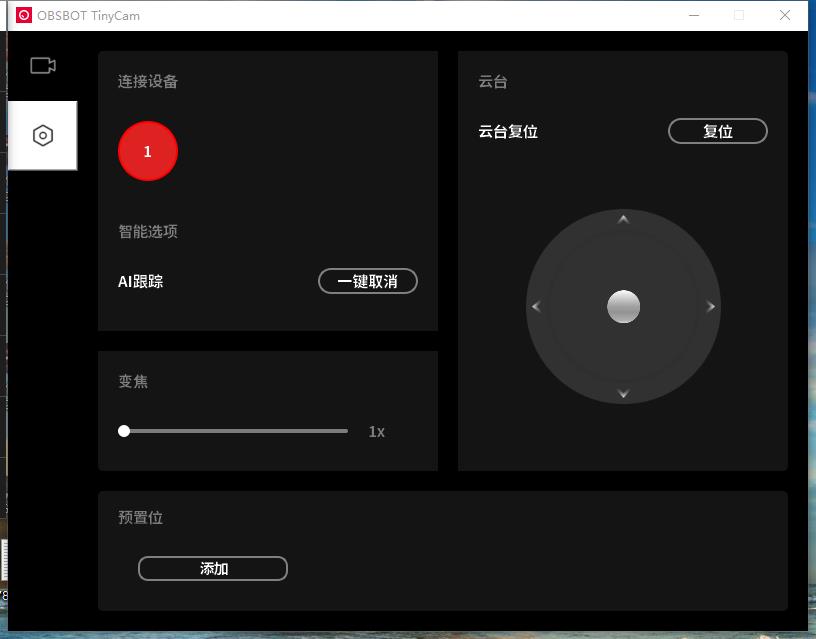Click the 1x zoom level label

(x=376, y=431)
